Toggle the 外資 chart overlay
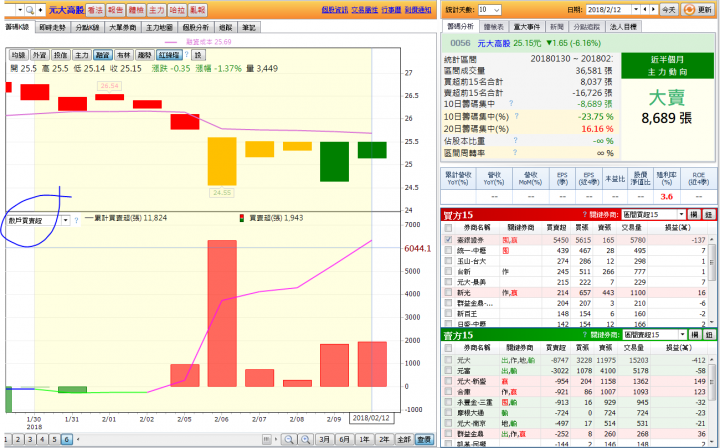The image size is (720, 448). (39, 55)
